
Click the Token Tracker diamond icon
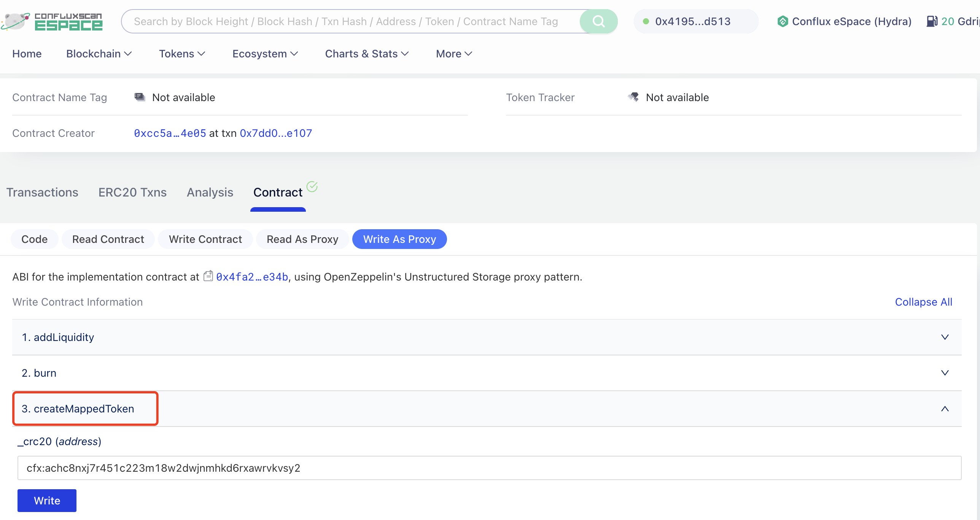(x=633, y=97)
